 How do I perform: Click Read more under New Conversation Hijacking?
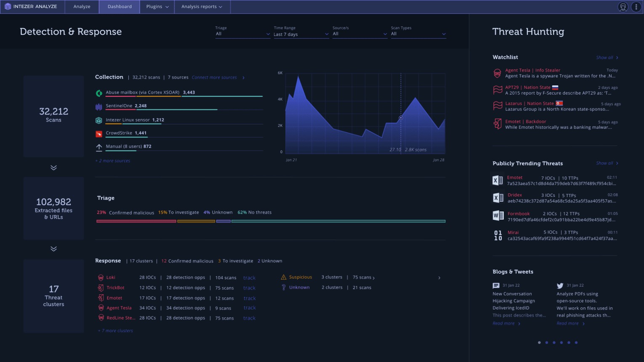coord(503,323)
